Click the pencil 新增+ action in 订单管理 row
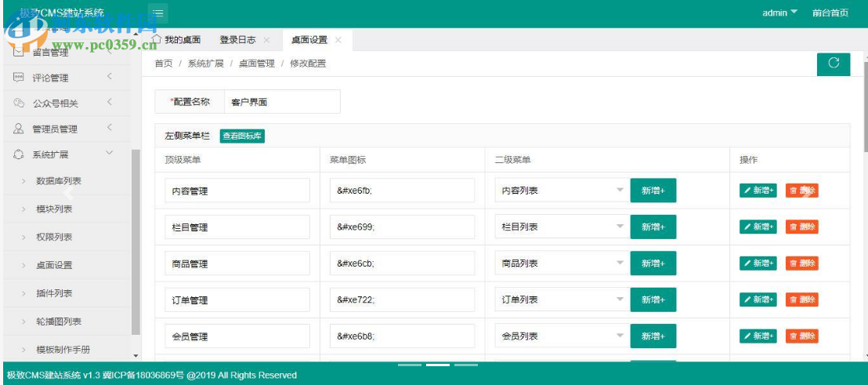The height and width of the screenshot is (385, 868). [x=758, y=300]
